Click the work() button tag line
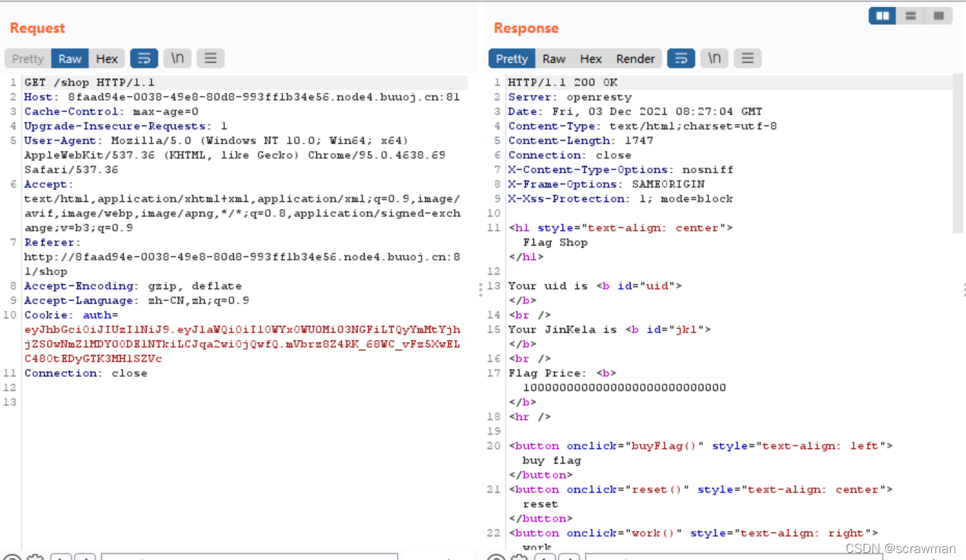The image size is (966, 560). [694, 533]
